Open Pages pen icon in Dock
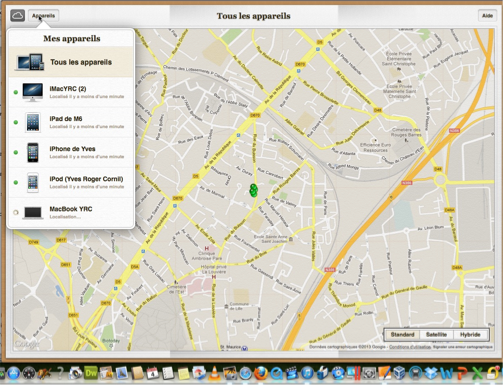503x385 pixels. [384, 374]
